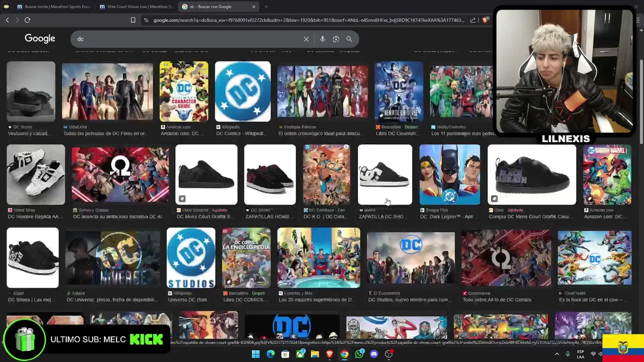Show hidden system tray icons

click(557, 354)
